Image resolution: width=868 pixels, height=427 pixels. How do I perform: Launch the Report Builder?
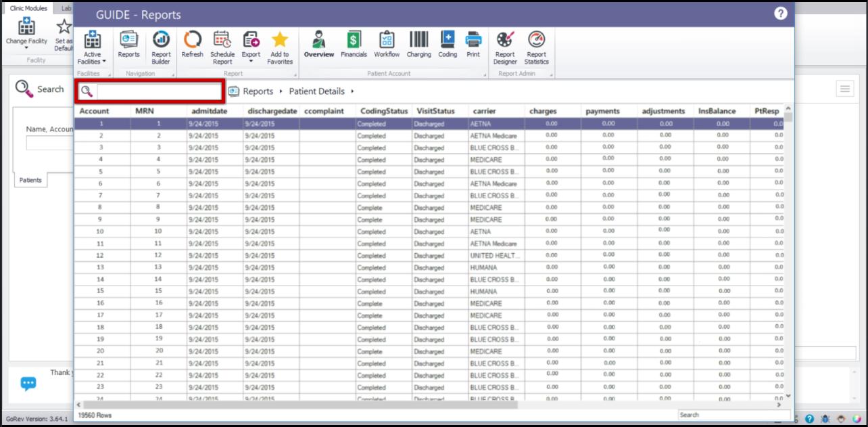(161, 47)
